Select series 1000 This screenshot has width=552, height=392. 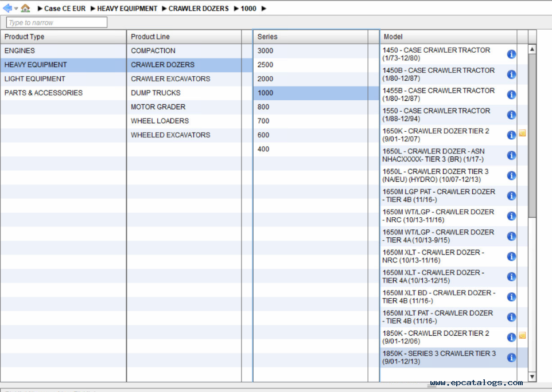pyautogui.click(x=316, y=93)
